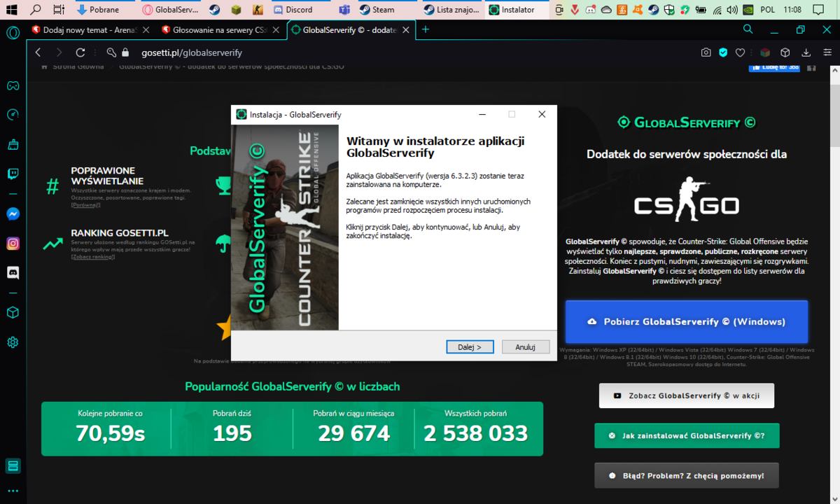Open a new browser tab with plus
The width and height of the screenshot is (840, 504).
(426, 29)
